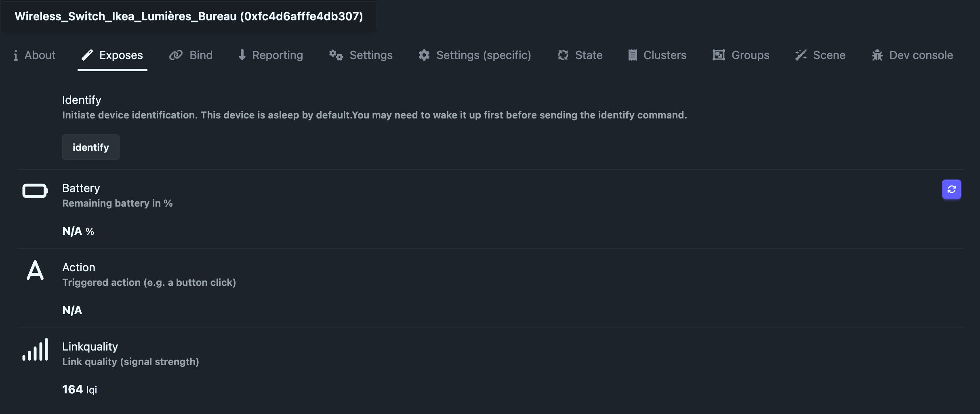Open the Reporting tab

pos(271,55)
